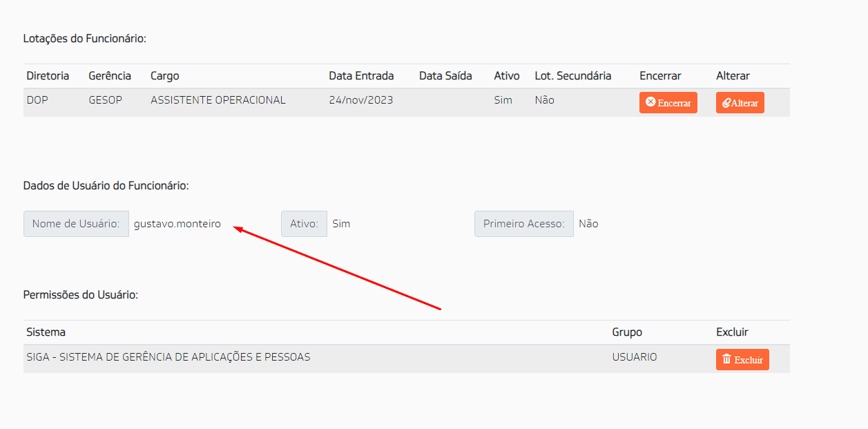
Task: Click the Sistema column header in permissions
Action: coord(46,332)
